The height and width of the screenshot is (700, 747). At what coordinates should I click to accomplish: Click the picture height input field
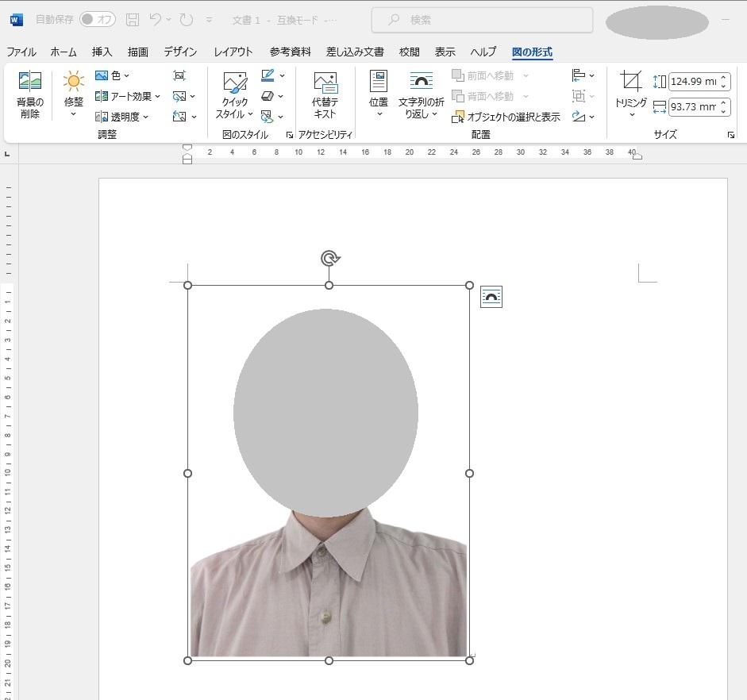click(692, 82)
